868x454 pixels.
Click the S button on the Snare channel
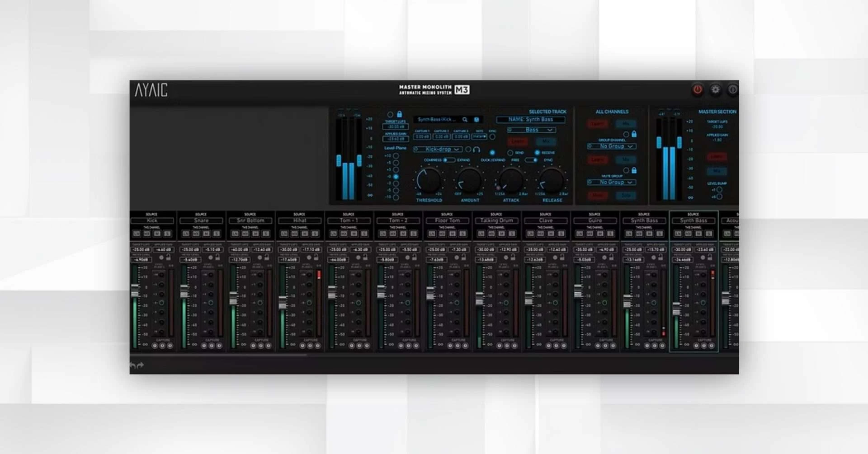coord(217,234)
